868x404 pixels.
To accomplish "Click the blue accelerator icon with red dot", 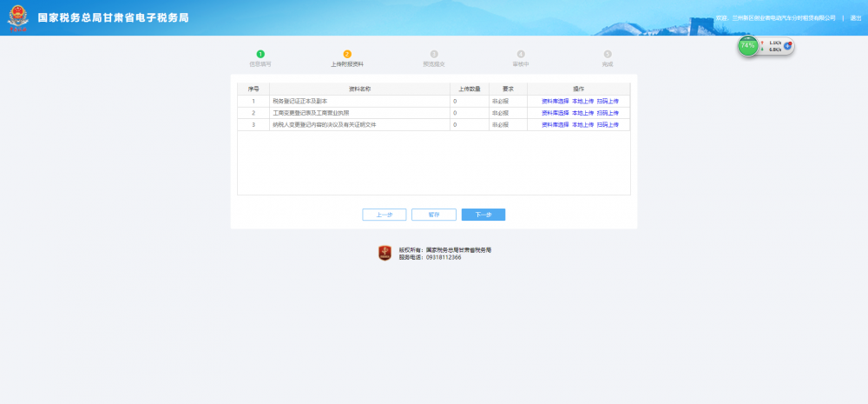I will click(788, 45).
